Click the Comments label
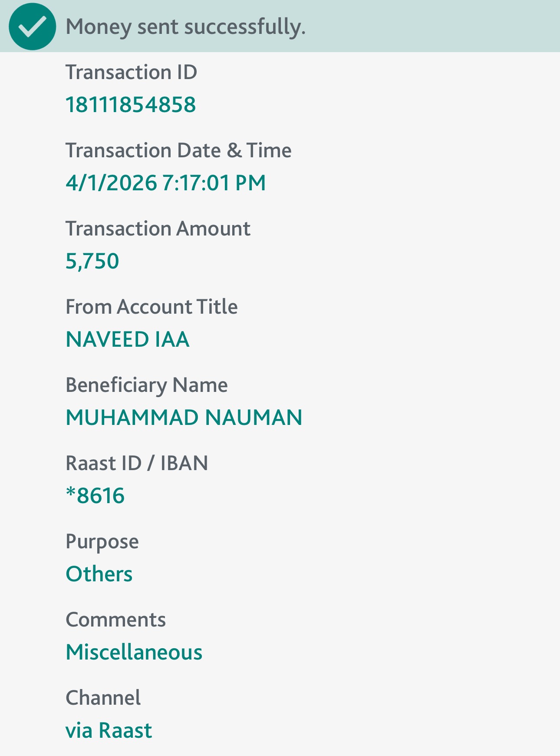This screenshot has height=756, width=560. pos(115,620)
